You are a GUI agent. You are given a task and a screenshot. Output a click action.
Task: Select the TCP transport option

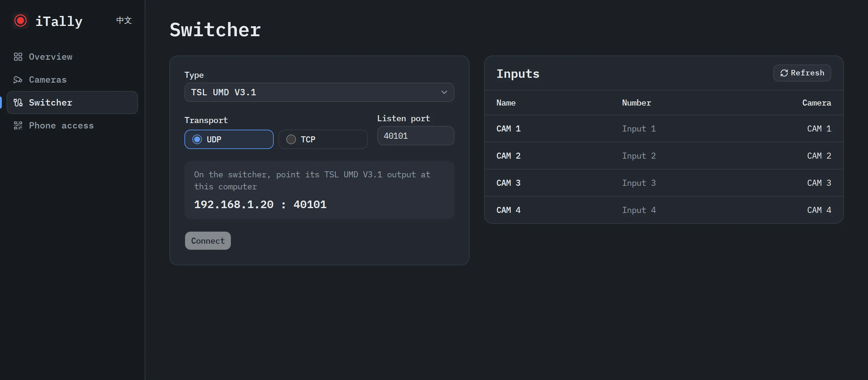323,139
